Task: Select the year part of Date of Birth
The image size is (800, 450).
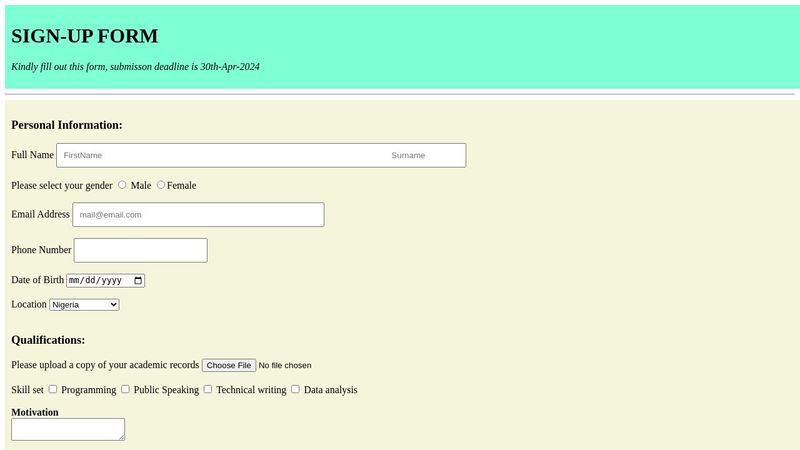Action: 114,281
